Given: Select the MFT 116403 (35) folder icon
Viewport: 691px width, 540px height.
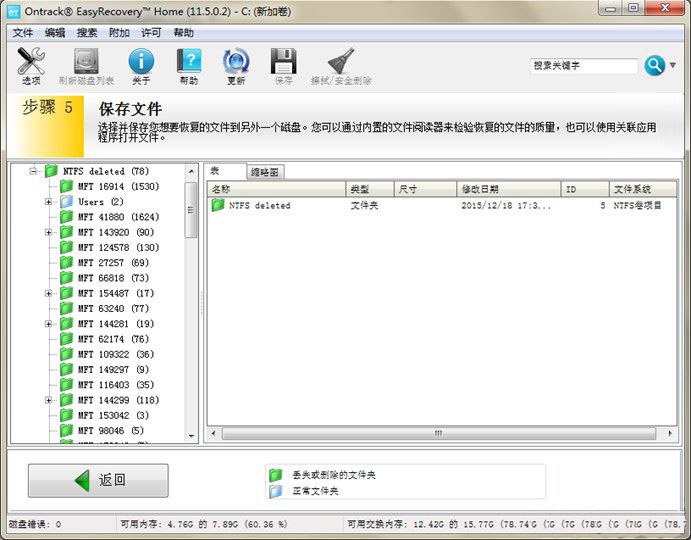Looking at the screenshot, I should [x=67, y=385].
